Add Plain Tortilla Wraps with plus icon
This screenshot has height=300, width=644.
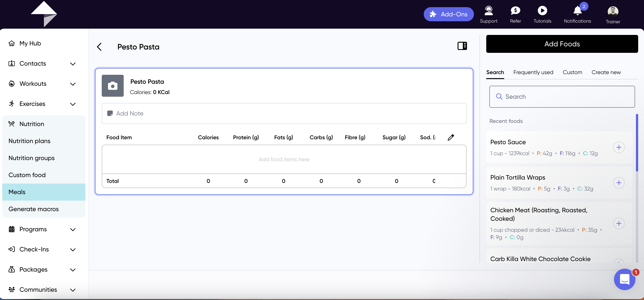pyautogui.click(x=618, y=183)
